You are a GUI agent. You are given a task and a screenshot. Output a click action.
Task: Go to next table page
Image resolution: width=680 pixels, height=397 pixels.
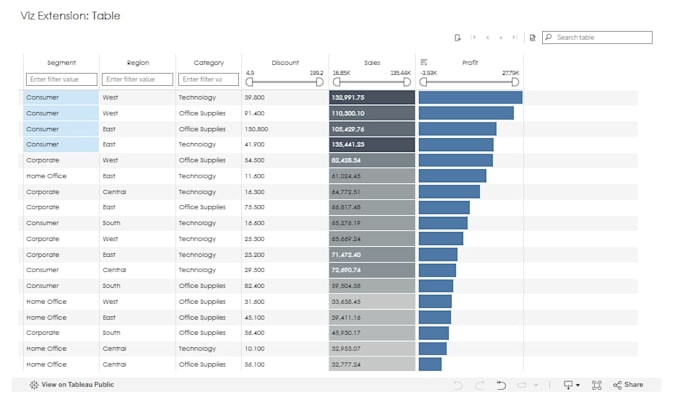click(501, 38)
